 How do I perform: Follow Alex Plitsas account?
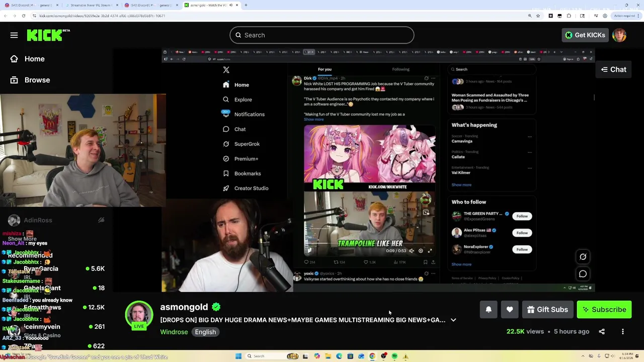pos(522,233)
